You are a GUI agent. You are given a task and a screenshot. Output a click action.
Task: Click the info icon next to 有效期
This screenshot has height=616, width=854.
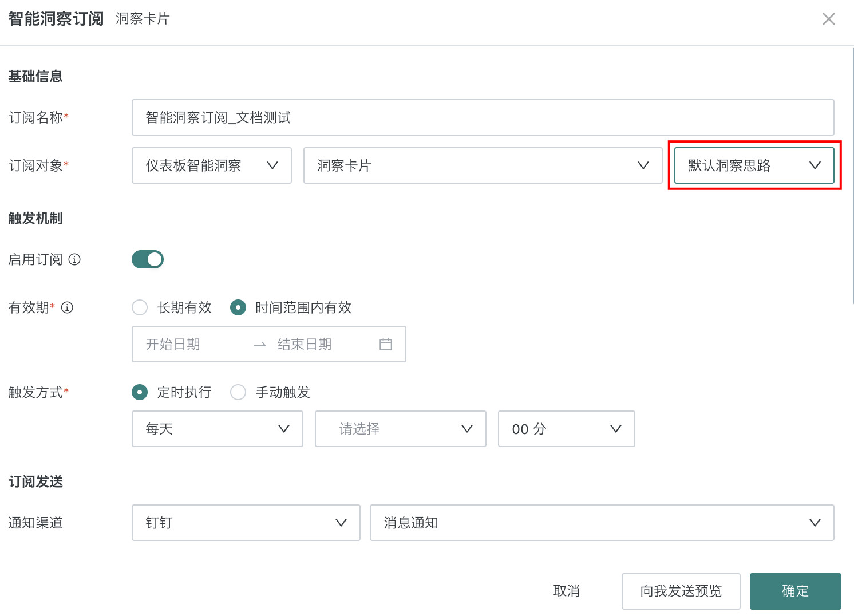pyautogui.click(x=67, y=307)
